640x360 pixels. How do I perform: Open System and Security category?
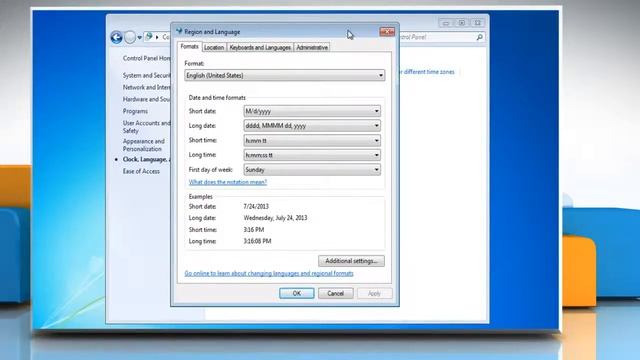point(147,76)
